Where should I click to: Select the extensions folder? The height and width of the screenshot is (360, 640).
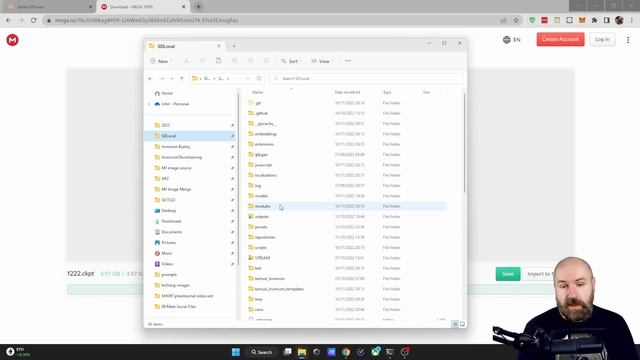(264, 144)
